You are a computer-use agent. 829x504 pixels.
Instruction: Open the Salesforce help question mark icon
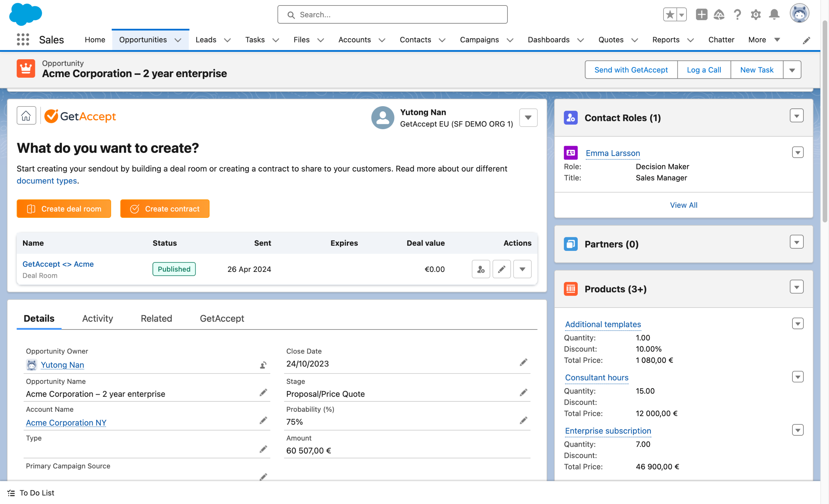[x=737, y=15]
